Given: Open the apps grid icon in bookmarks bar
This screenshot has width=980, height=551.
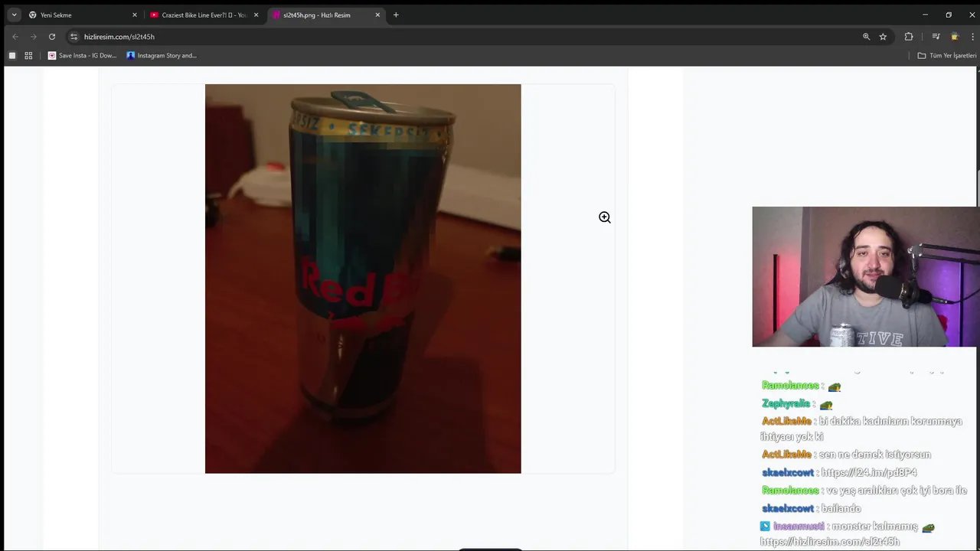Looking at the screenshot, I should (x=28, y=55).
